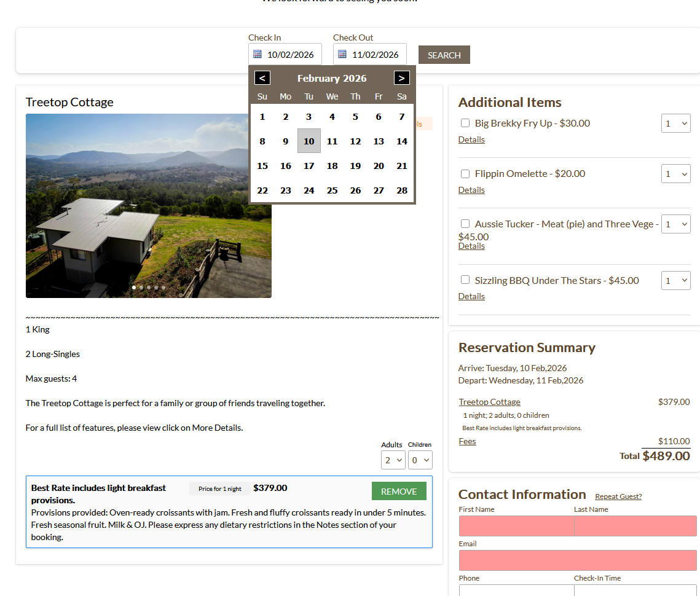
Task: Open the Adults count dropdown
Action: point(393,460)
